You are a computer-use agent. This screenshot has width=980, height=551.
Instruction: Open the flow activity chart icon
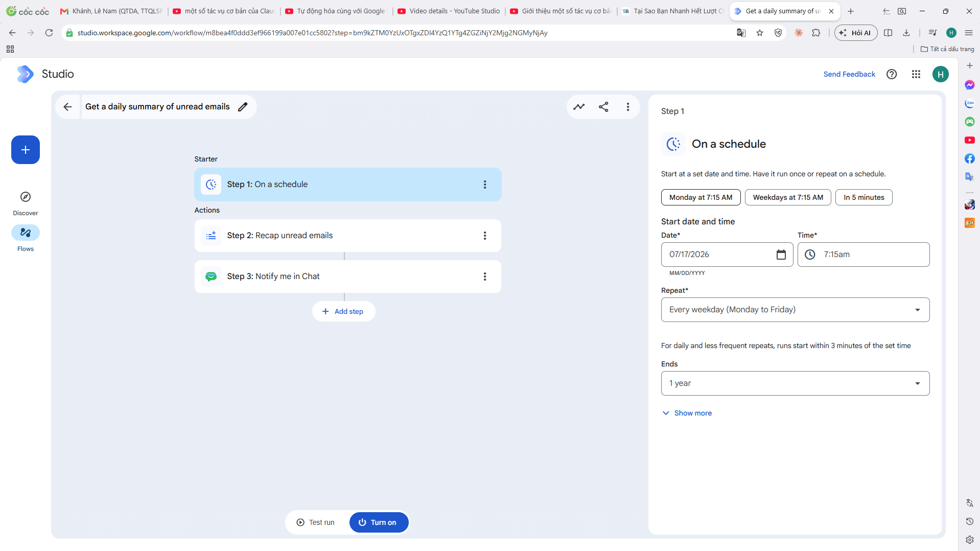pyautogui.click(x=579, y=107)
